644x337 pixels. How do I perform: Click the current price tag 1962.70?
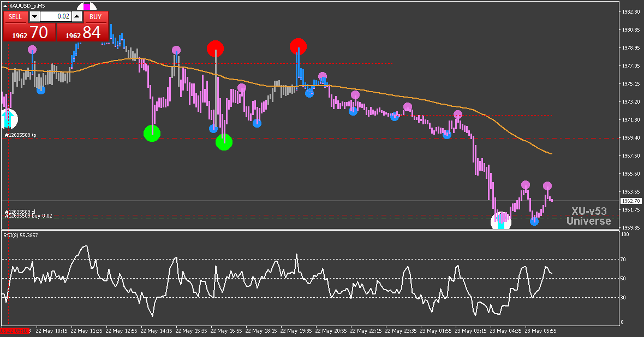point(631,201)
